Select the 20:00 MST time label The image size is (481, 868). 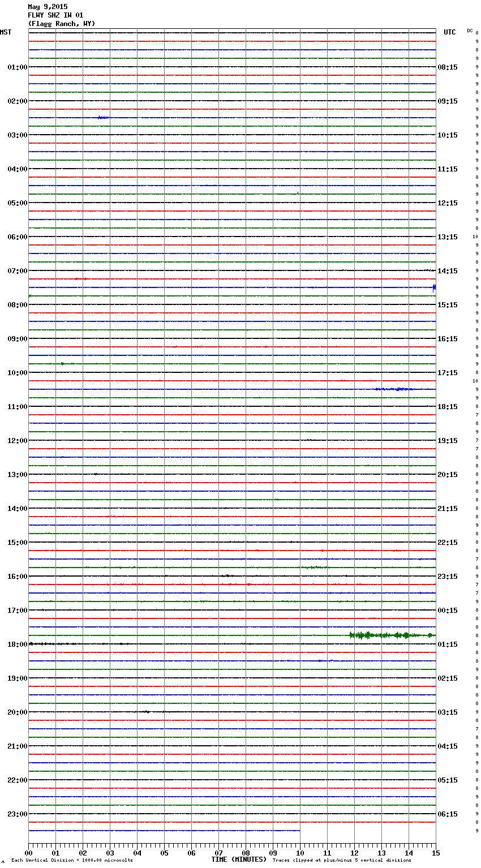pyautogui.click(x=18, y=712)
